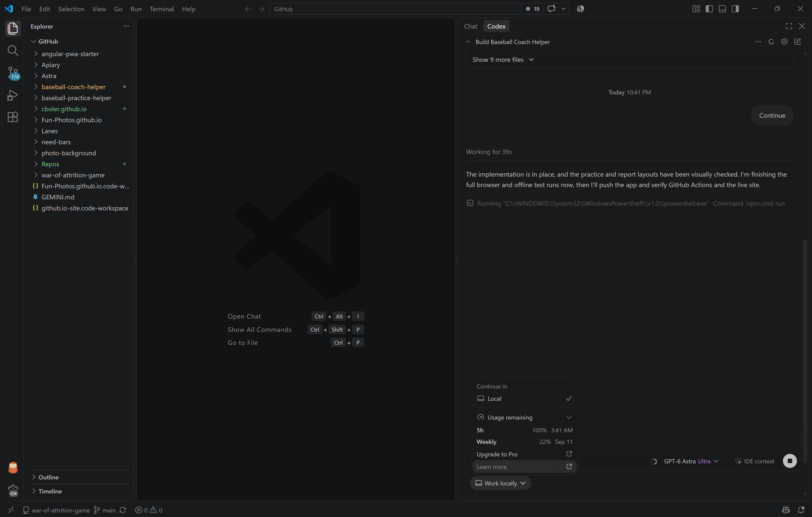Open the Terminal menu

(x=162, y=9)
